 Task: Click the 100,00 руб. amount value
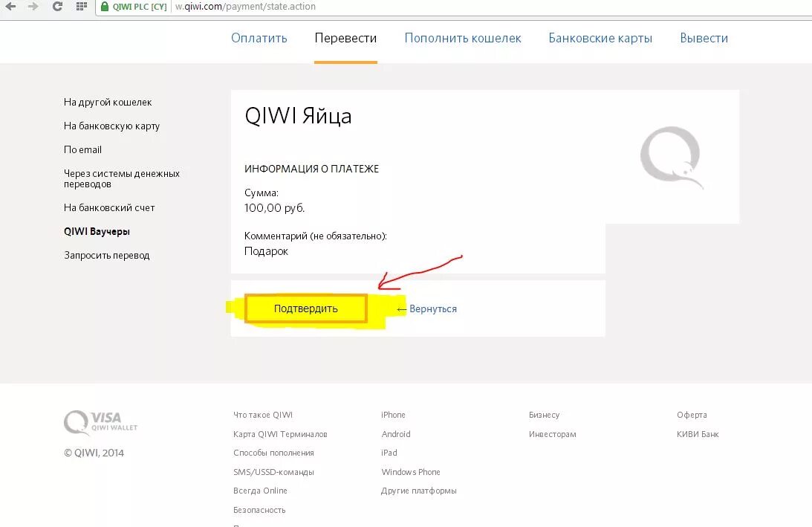(x=274, y=208)
